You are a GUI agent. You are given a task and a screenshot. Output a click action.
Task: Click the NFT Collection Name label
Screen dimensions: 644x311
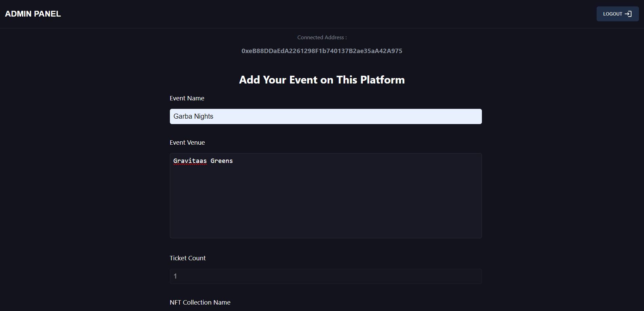pos(200,303)
